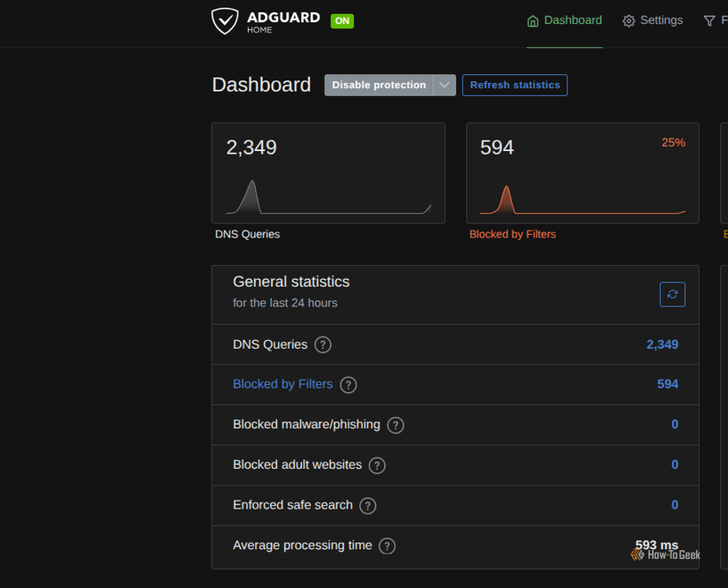Click 'for the last 24 hours' subtitle
Screen dimensions: 728x588
point(285,303)
